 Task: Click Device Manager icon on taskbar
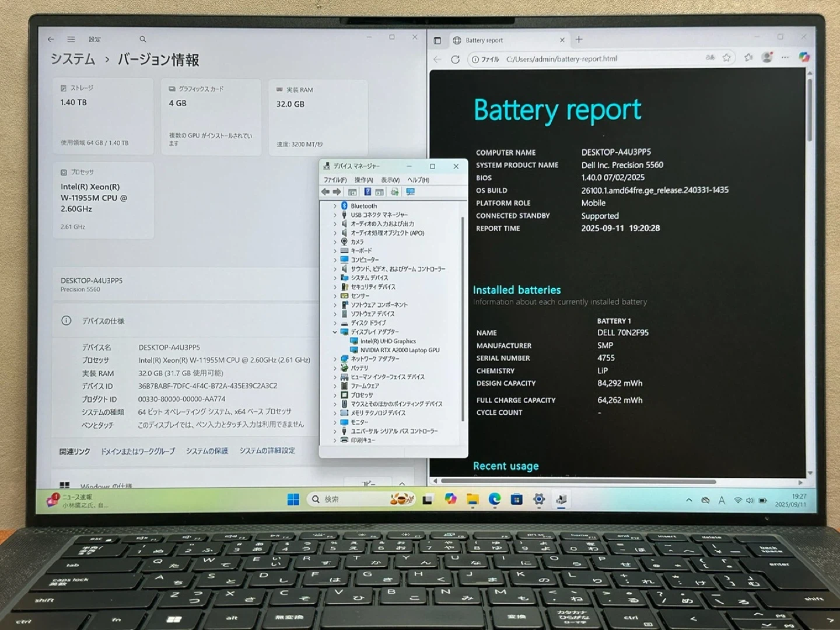(561, 499)
